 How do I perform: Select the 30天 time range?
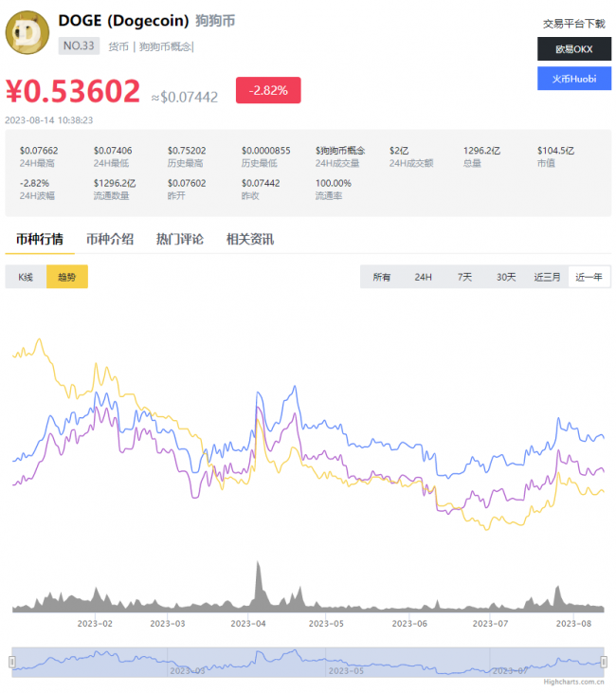[506, 277]
